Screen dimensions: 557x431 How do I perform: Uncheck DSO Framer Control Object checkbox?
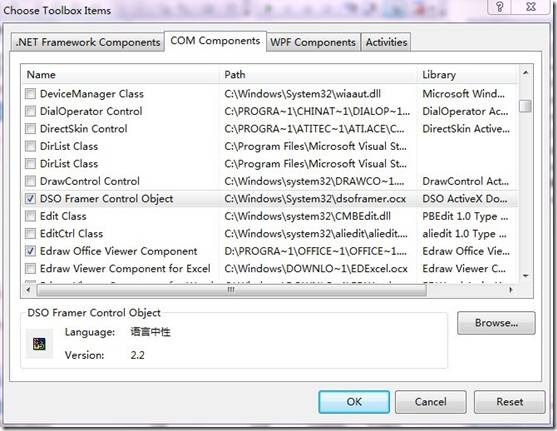coord(31,198)
